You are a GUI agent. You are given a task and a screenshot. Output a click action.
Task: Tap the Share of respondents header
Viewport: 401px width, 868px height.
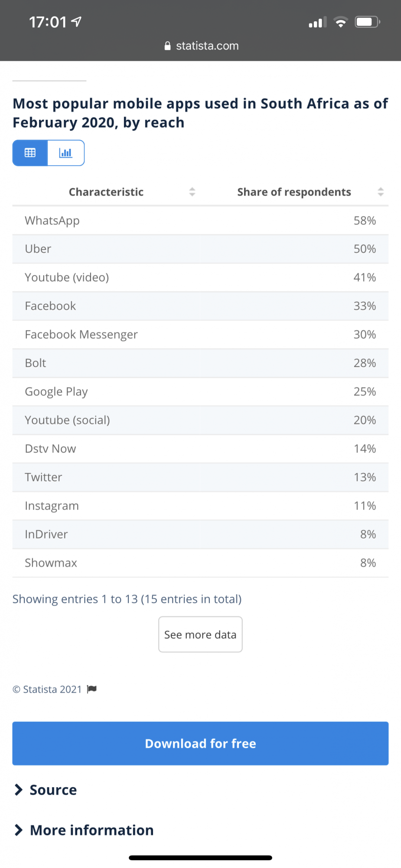click(x=294, y=192)
